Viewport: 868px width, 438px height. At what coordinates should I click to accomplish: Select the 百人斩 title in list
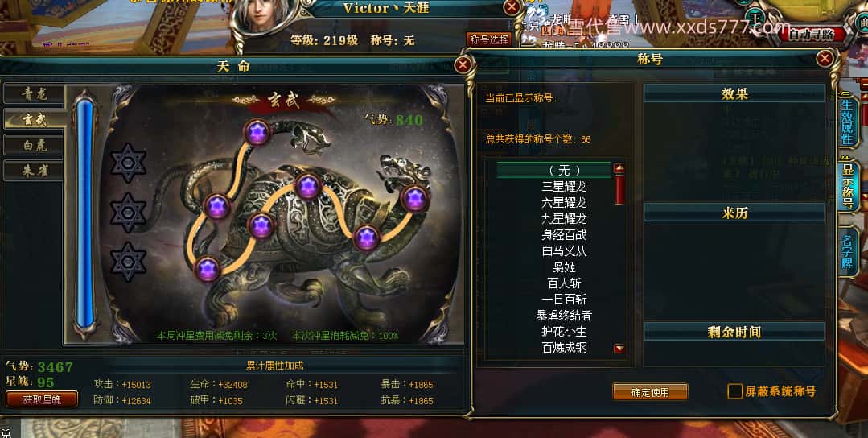tap(564, 283)
